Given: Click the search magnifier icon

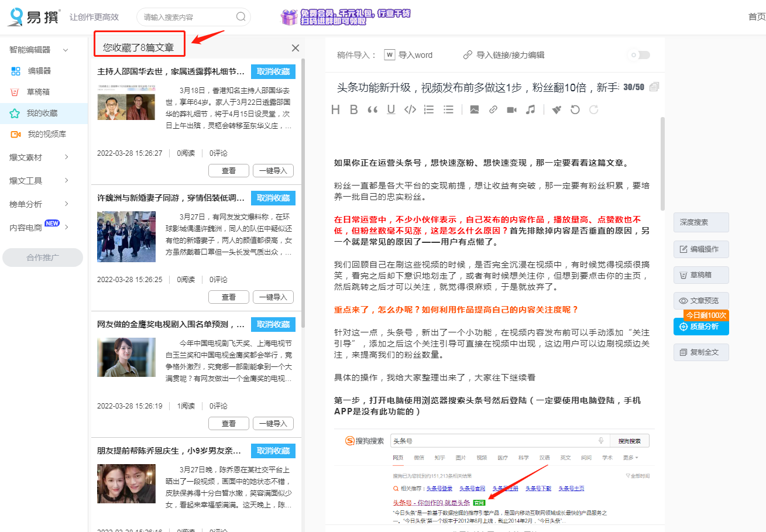Looking at the screenshot, I should 241,17.
